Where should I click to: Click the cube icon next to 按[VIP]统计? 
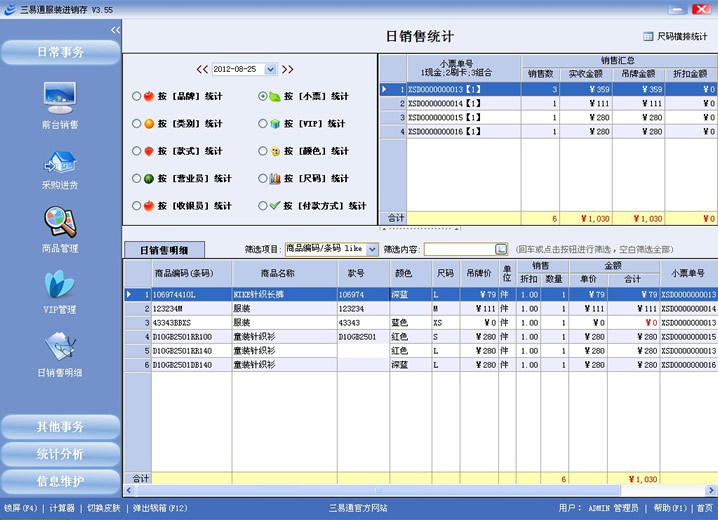(x=275, y=124)
